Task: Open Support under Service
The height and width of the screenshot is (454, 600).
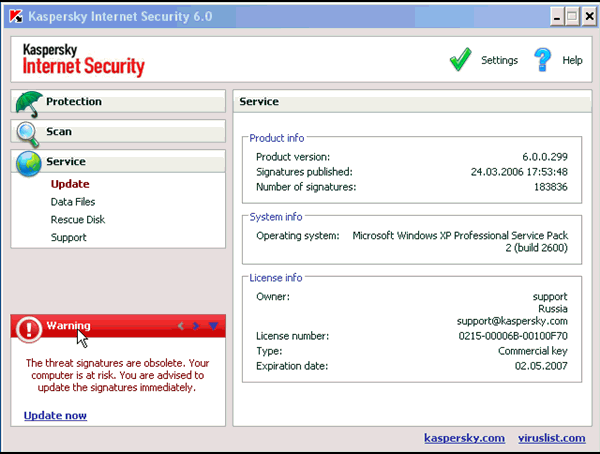Action: pos(68,237)
